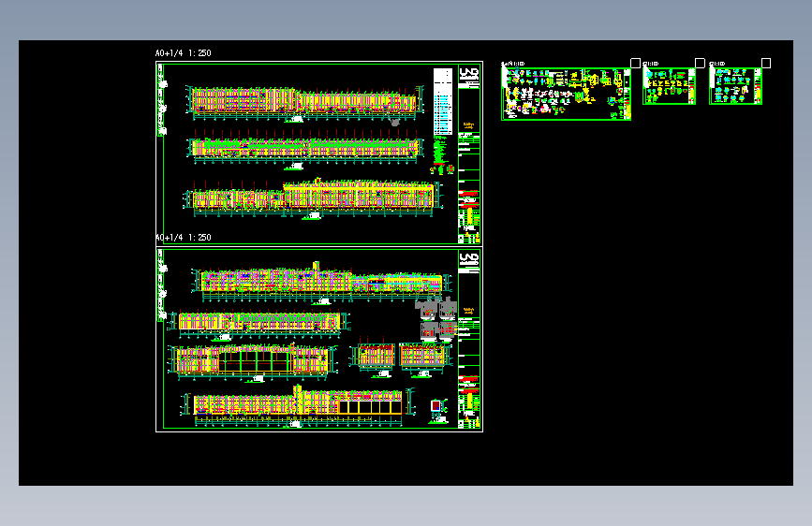The image size is (812, 526).
Task: Select the middle elevation drawing in upper sheet
Action: point(305,148)
